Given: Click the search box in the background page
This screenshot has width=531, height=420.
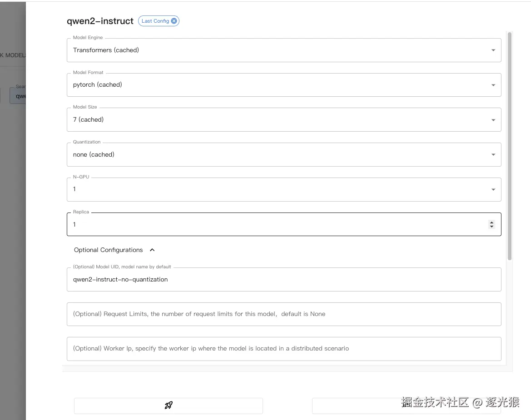Looking at the screenshot, I should coord(18,96).
